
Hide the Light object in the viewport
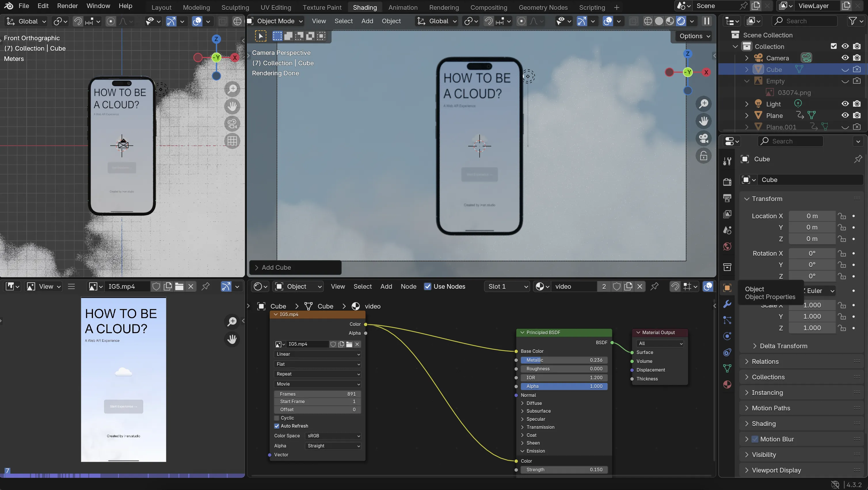tap(845, 104)
